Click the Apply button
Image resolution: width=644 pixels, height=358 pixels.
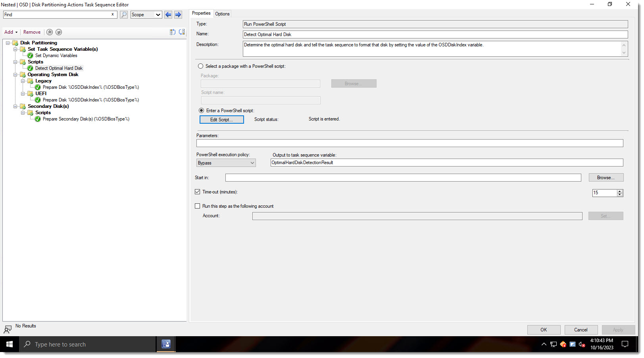(618, 330)
